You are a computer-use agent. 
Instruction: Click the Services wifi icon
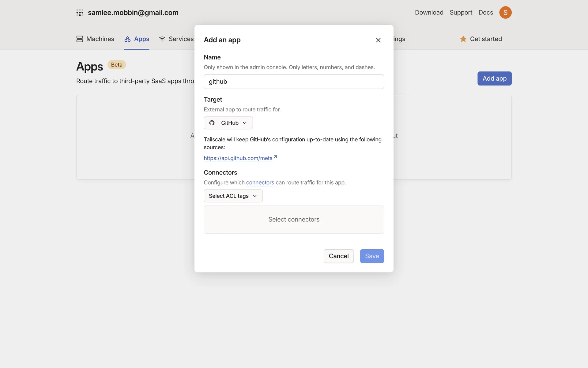pos(162,39)
